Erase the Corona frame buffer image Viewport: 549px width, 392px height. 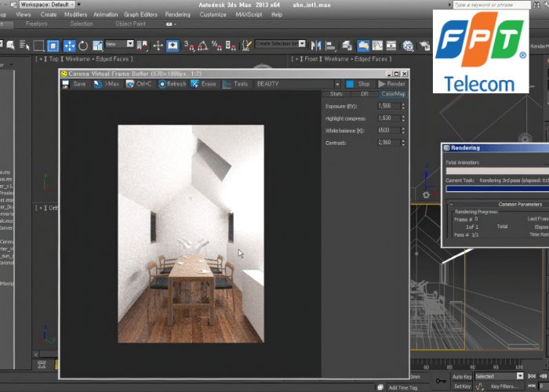[203, 84]
